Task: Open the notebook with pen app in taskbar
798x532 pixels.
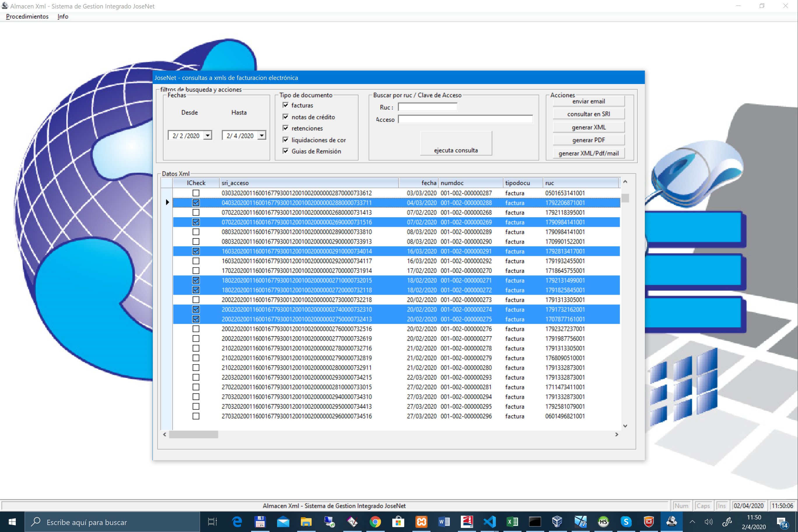Action: tap(352, 522)
